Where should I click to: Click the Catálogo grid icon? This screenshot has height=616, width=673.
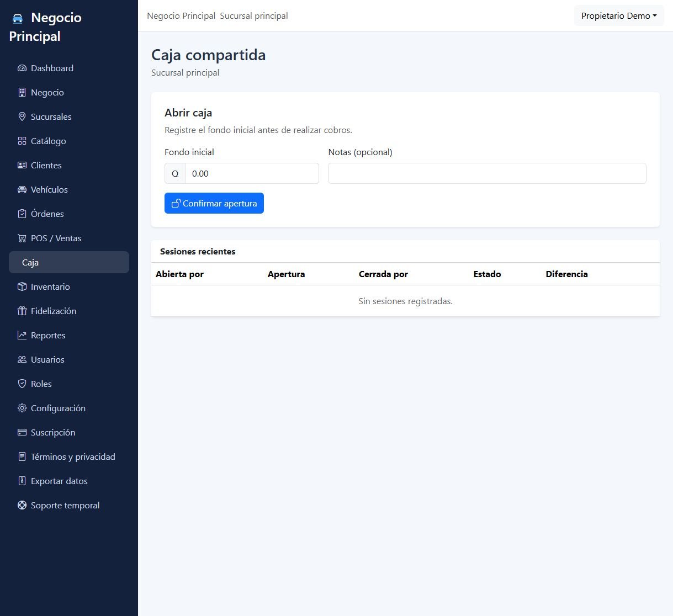point(22,141)
